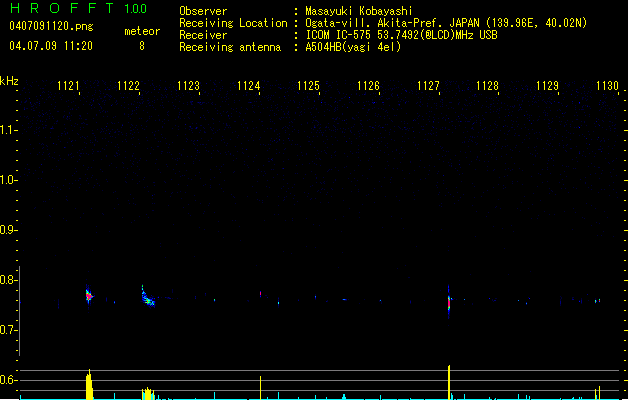This screenshot has width=629, height=400.
Task: Click the 'Receiving antenna' label
Action: (230, 47)
